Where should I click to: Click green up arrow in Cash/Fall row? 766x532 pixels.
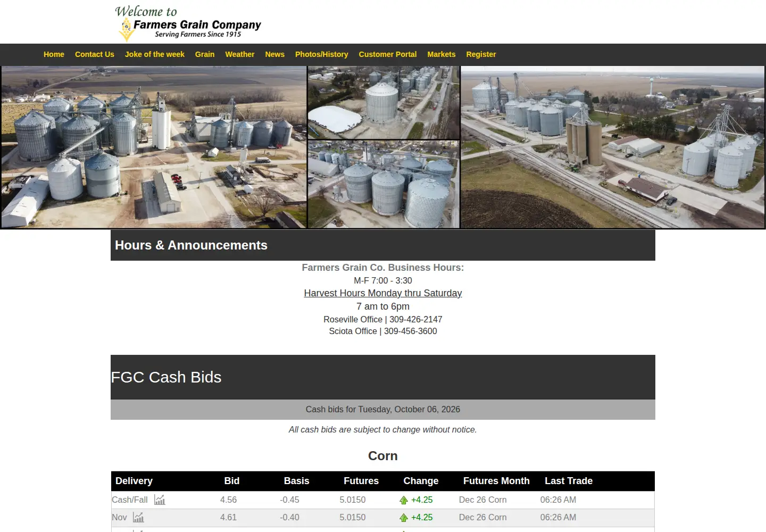(404, 500)
